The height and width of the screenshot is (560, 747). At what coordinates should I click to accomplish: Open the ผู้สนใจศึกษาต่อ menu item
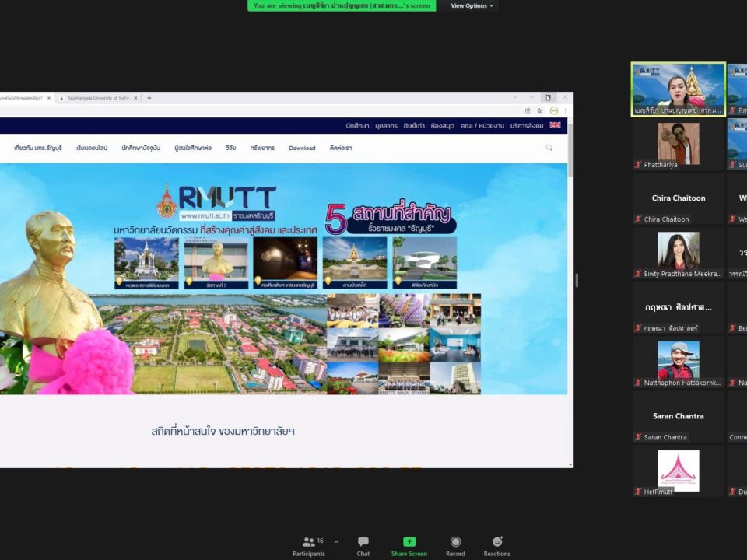tap(193, 148)
